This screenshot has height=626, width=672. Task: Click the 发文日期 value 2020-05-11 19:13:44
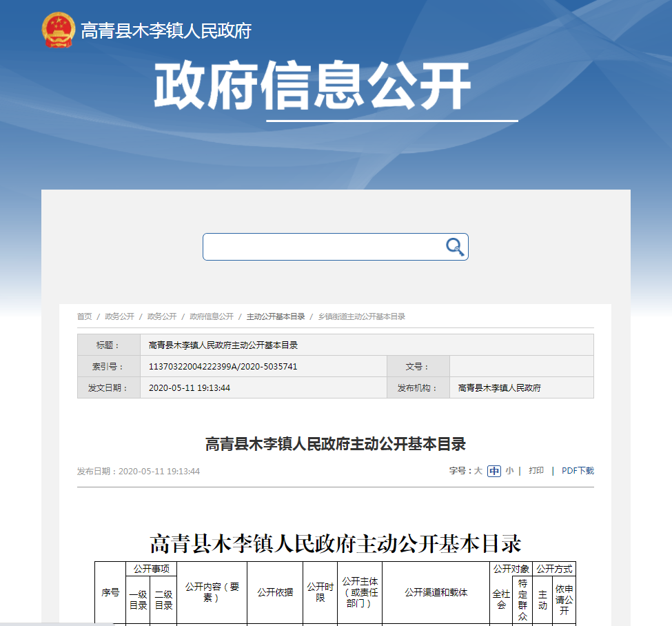point(190,388)
